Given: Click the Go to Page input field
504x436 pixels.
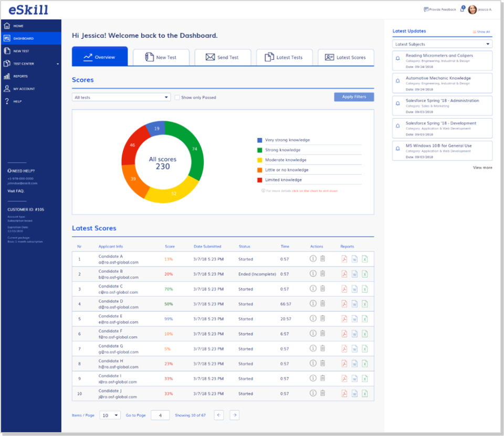Looking at the screenshot, I should 164,415.
